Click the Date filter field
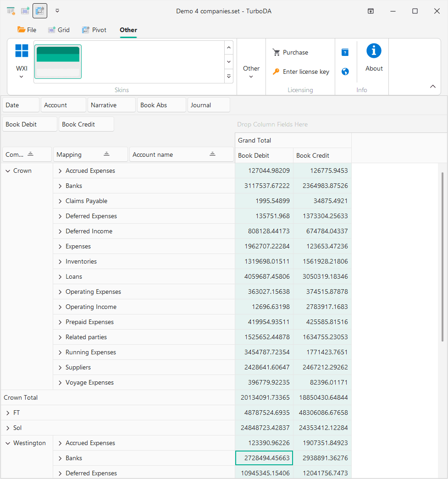The width and height of the screenshot is (448, 479). (21, 105)
